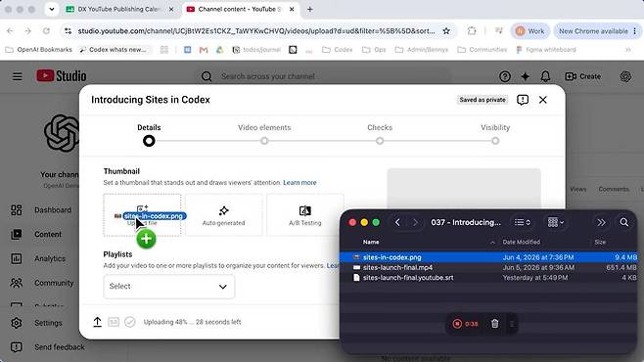
Task: Sort Finder files by Name column
Action: (371, 243)
